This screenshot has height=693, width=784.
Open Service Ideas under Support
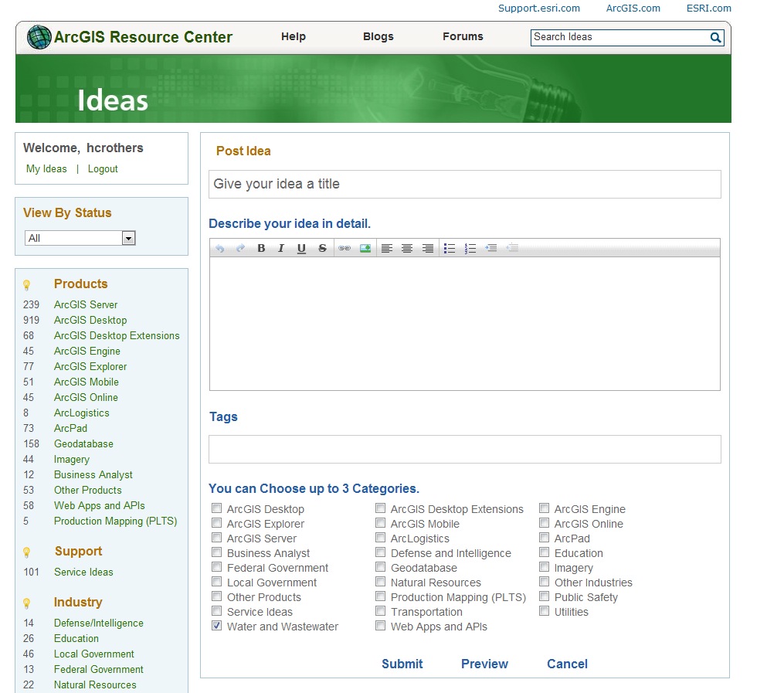tap(83, 572)
